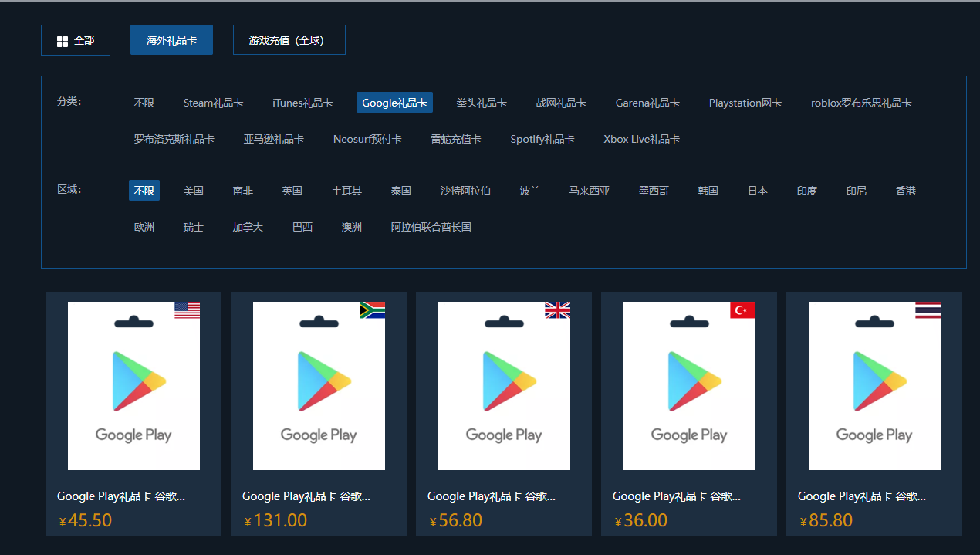Click the UK flag icon on card

[x=557, y=310]
